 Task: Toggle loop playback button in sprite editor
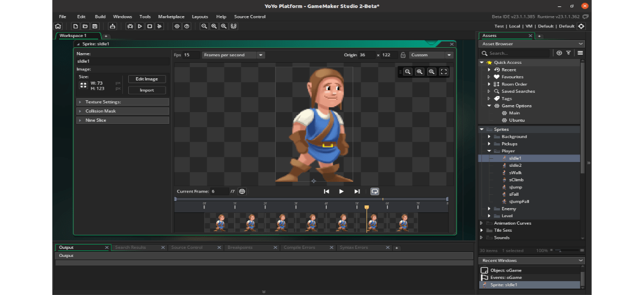(x=375, y=191)
